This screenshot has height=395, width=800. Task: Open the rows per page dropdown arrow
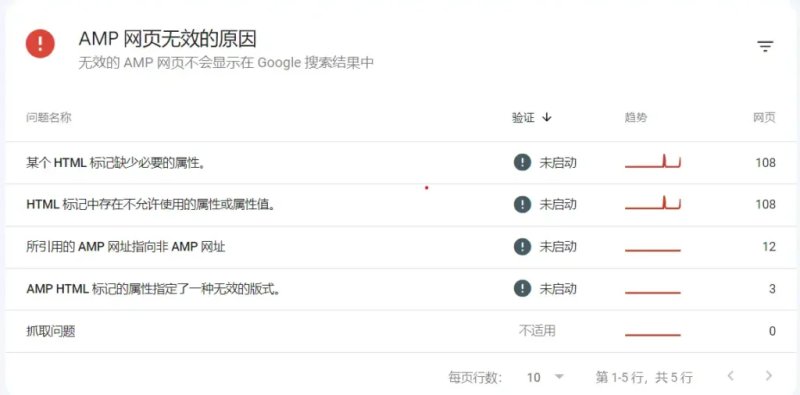(x=559, y=377)
